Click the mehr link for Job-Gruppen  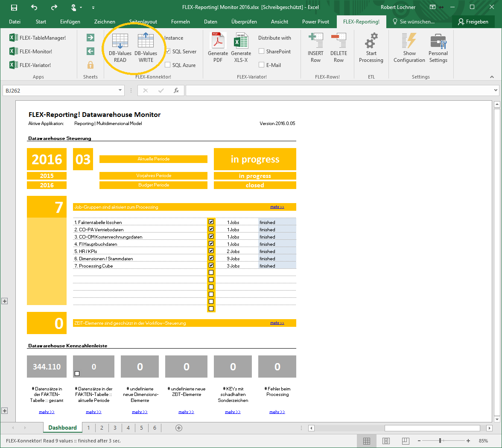277,207
